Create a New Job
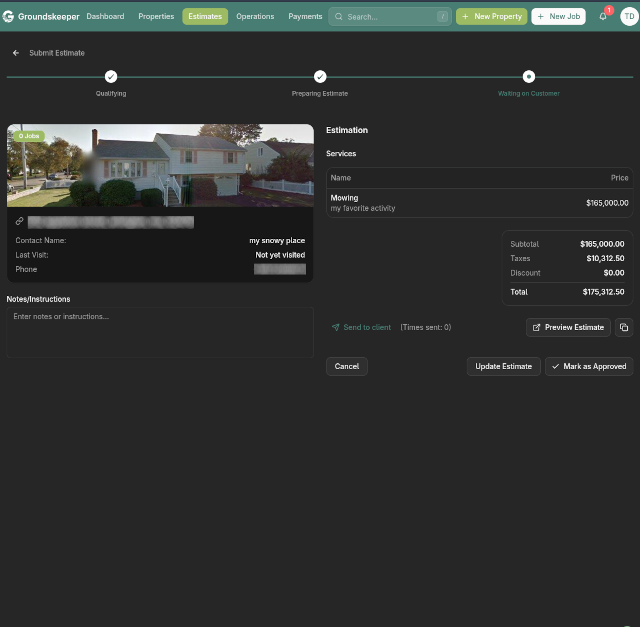640x627 pixels. click(x=558, y=16)
